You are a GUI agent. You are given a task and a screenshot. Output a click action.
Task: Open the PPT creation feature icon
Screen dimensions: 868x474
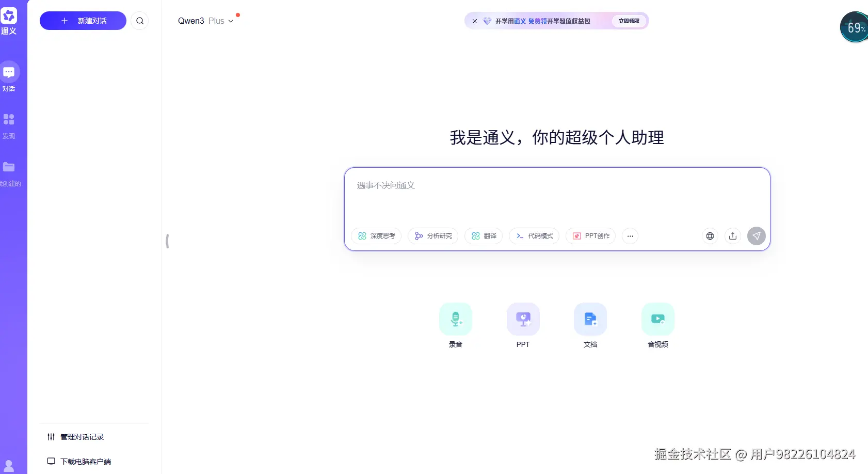point(523,319)
